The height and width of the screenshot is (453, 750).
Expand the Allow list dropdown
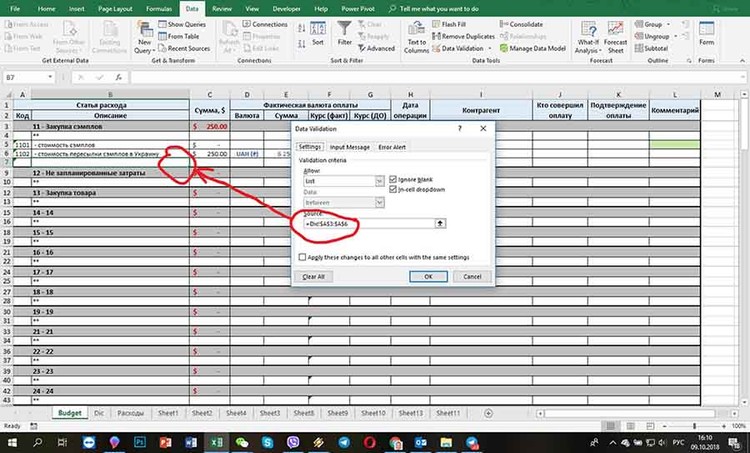click(x=380, y=181)
